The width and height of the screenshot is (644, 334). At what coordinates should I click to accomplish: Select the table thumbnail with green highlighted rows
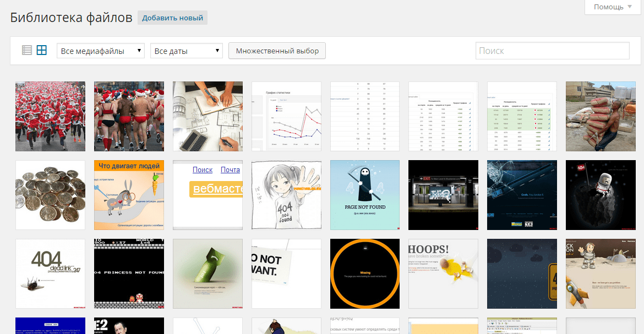(522, 116)
